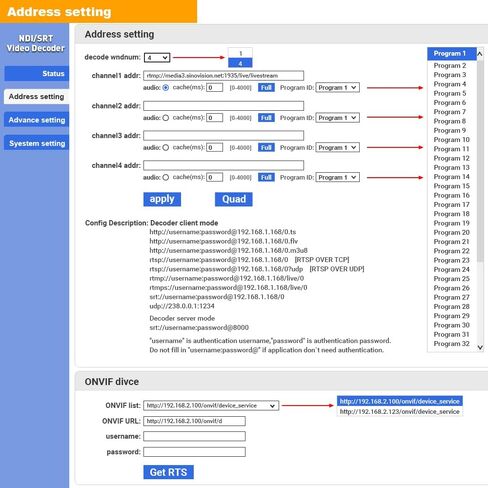Select Address setting in the sidebar
488x488 pixels.
pyautogui.click(x=36, y=97)
